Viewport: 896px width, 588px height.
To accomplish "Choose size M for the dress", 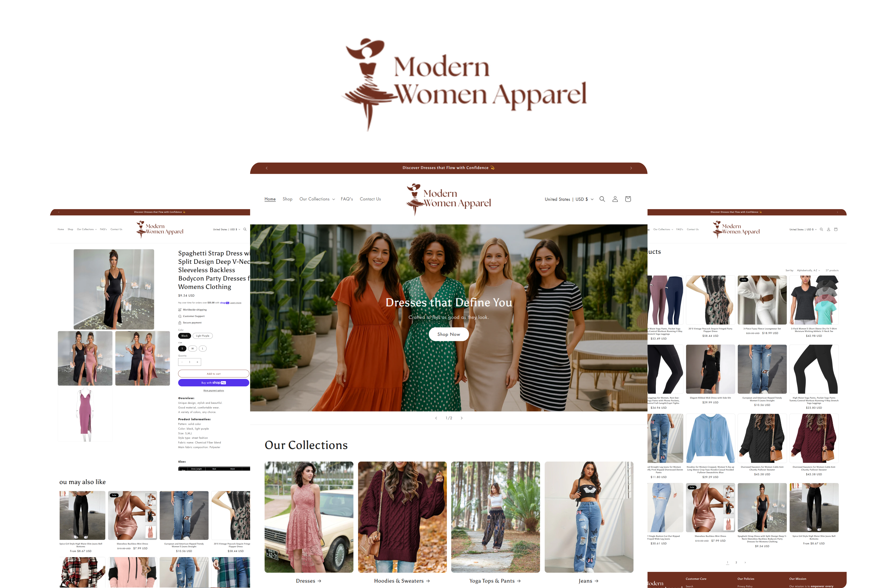I will [x=192, y=349].
